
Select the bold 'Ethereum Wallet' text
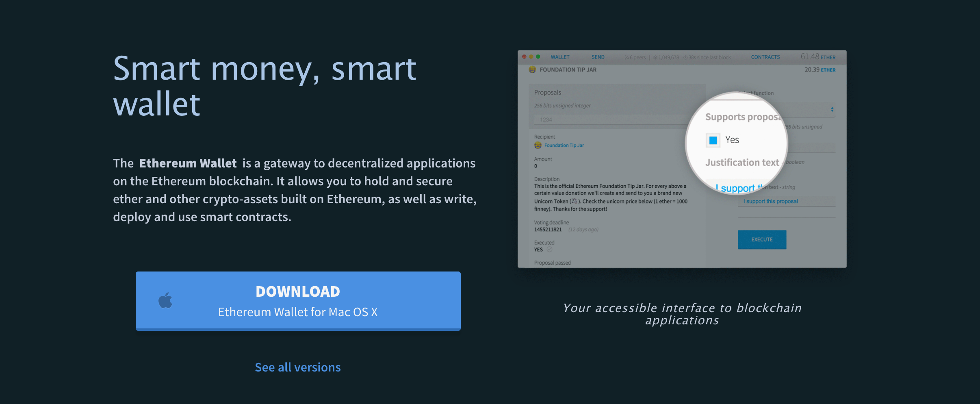coord(188,163)
